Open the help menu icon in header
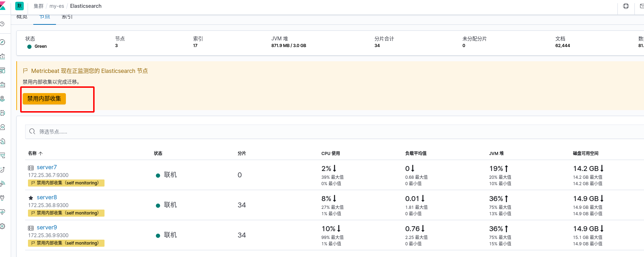This screenshot has width=644, height=257. [626, 6]
